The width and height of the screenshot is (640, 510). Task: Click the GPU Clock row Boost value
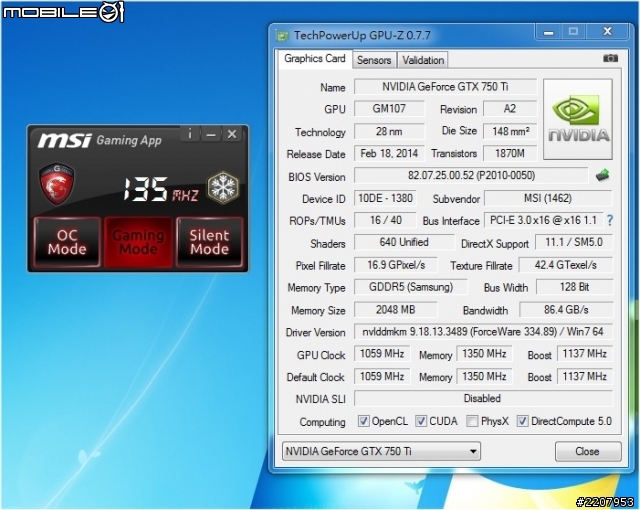584,354
